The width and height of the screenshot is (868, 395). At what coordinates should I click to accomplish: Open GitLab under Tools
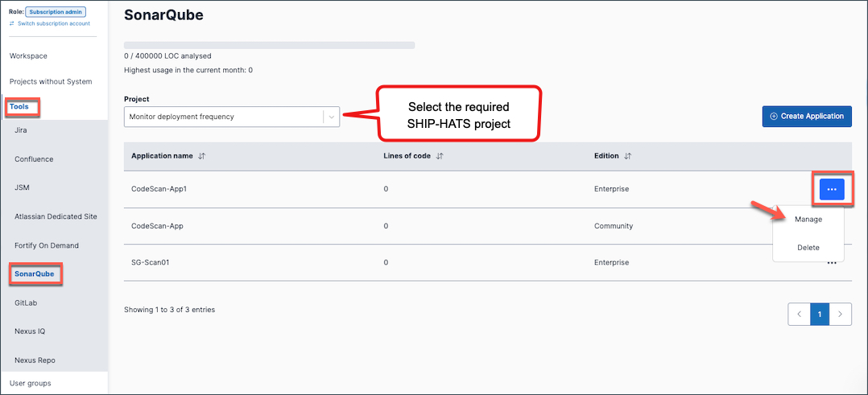26,302
